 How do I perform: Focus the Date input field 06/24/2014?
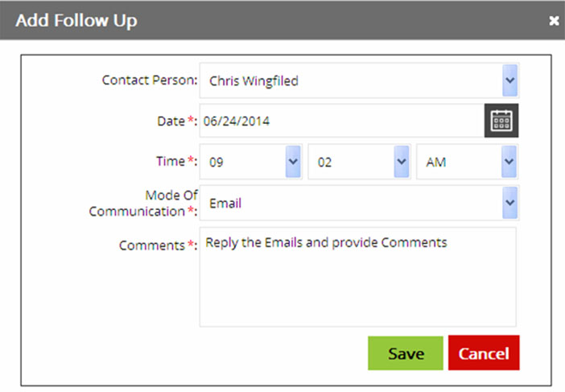pyautogui.click(x=341, y=121)
